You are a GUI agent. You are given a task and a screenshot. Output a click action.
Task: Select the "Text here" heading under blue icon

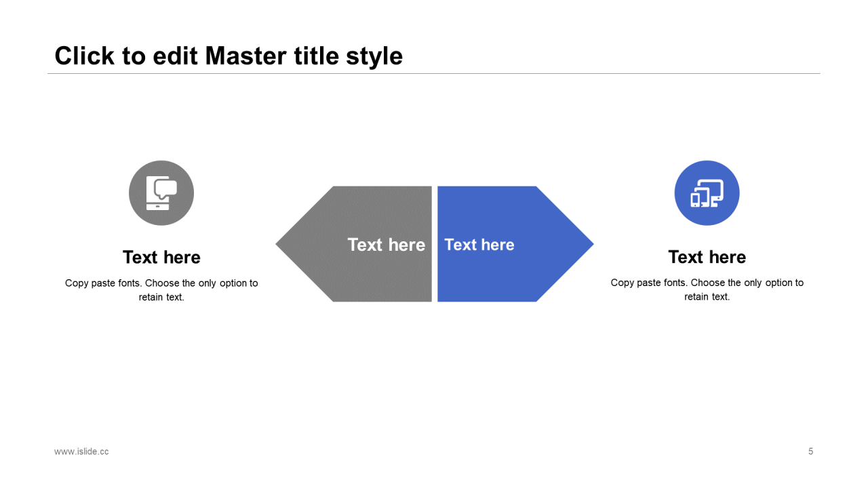tap(707, 258)
